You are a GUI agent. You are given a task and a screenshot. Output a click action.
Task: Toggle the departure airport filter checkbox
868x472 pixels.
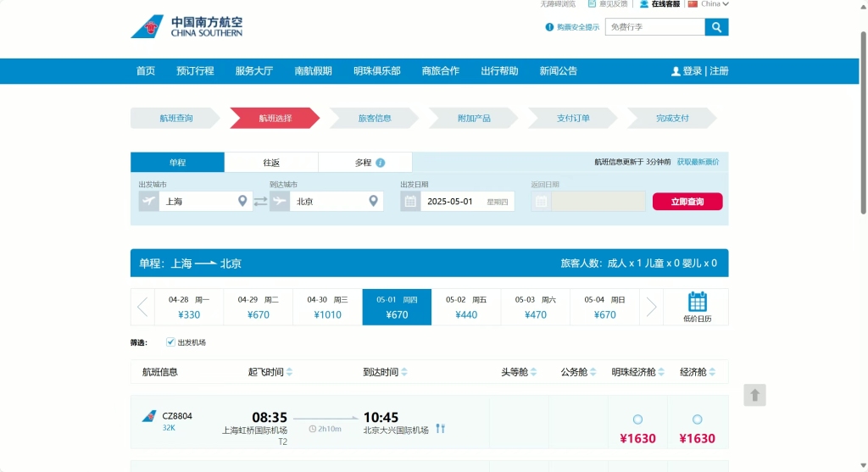pos(170,342)
